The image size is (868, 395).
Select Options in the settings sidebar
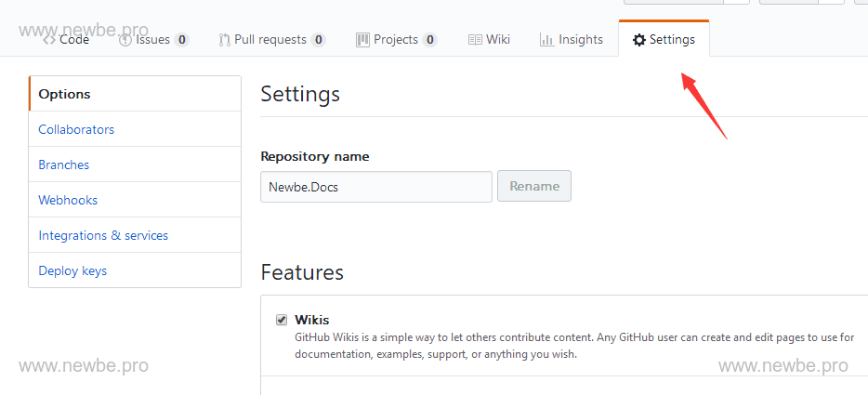pyautogui.click(x=64, y=94)
